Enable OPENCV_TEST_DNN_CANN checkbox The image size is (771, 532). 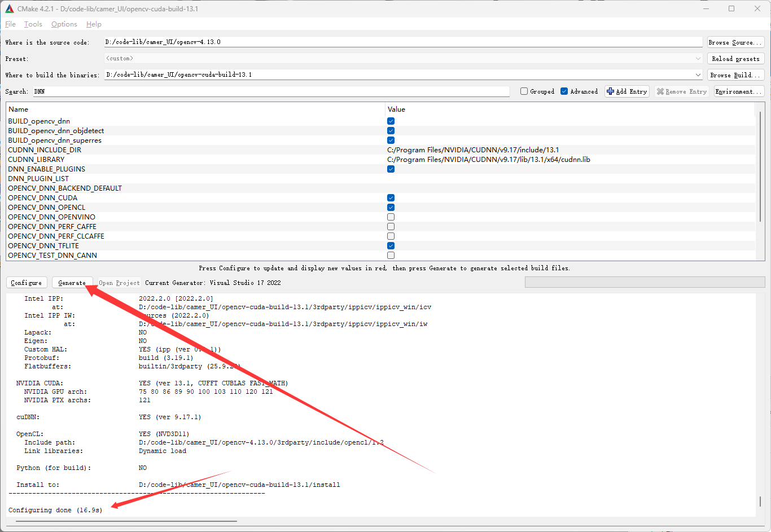click(391, 256)
